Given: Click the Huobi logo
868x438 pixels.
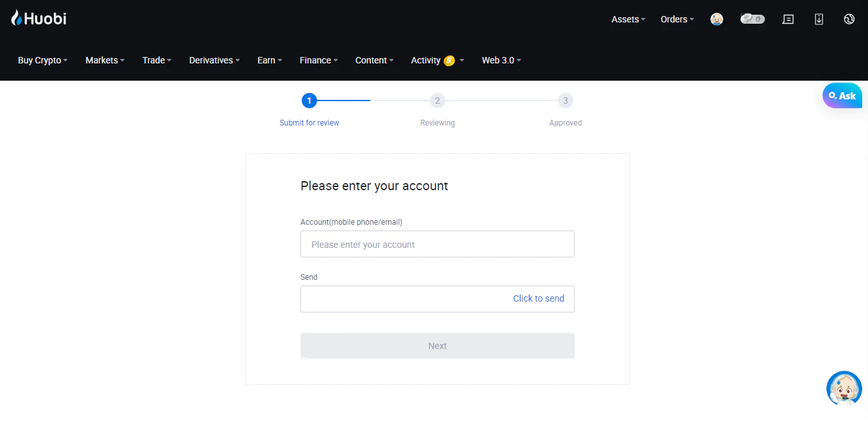Looking at the screenshot, I should (38, 19).
